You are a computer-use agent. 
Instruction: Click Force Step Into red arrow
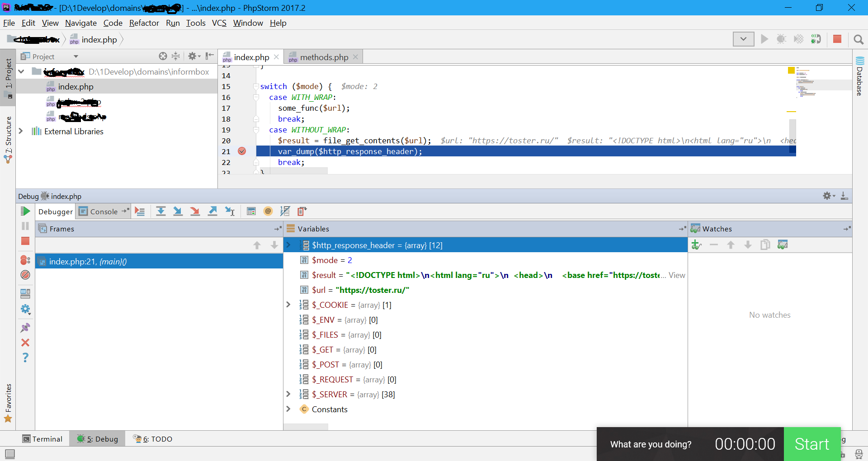pyautogui.click(x=195, y=212)
